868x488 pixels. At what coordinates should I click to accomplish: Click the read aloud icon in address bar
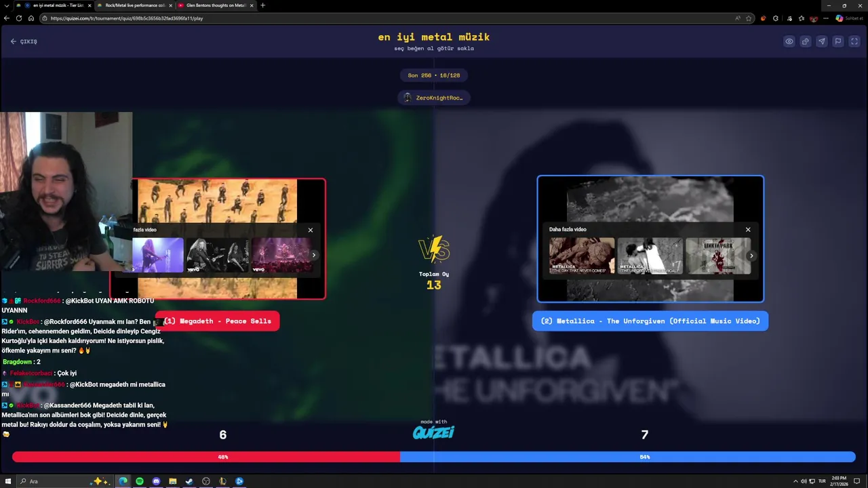point(738,18)
